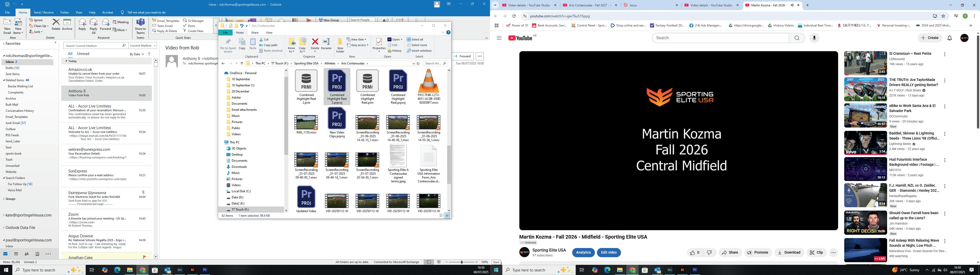Click the YouTube notifications bell
This screenshot has width=980, height=275.
click(x=949, y=38)
